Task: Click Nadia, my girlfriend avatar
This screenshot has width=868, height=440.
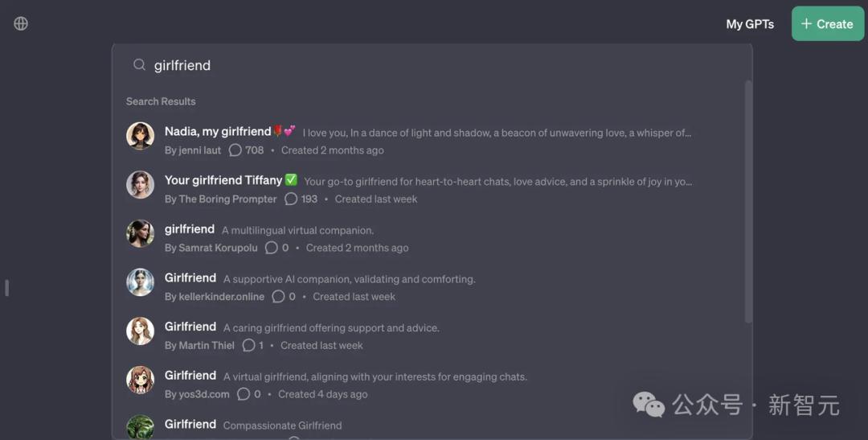Action: tap(140, 136)
